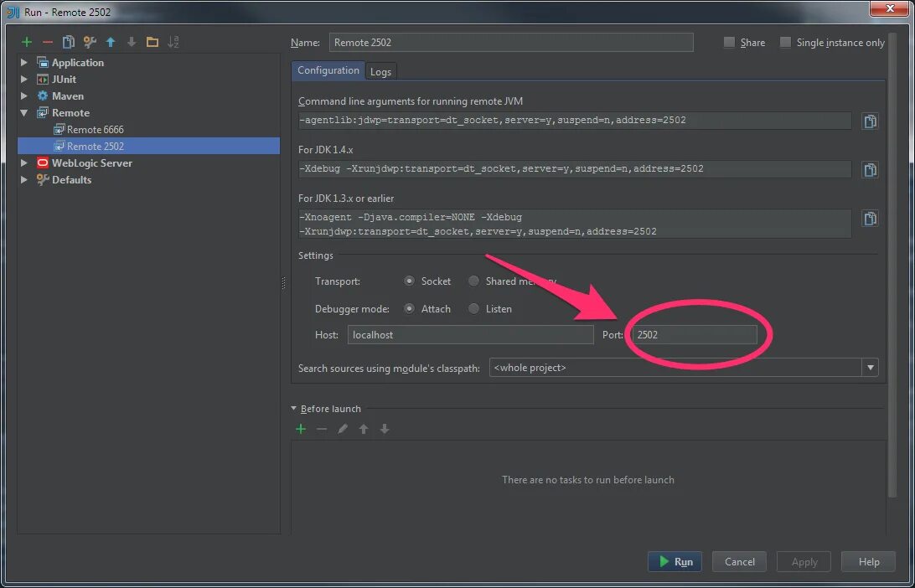Click the JDK 1.4.x Xdebug arguments field
The height and width of the screenshot is (588, 915).
coord(575,169)
